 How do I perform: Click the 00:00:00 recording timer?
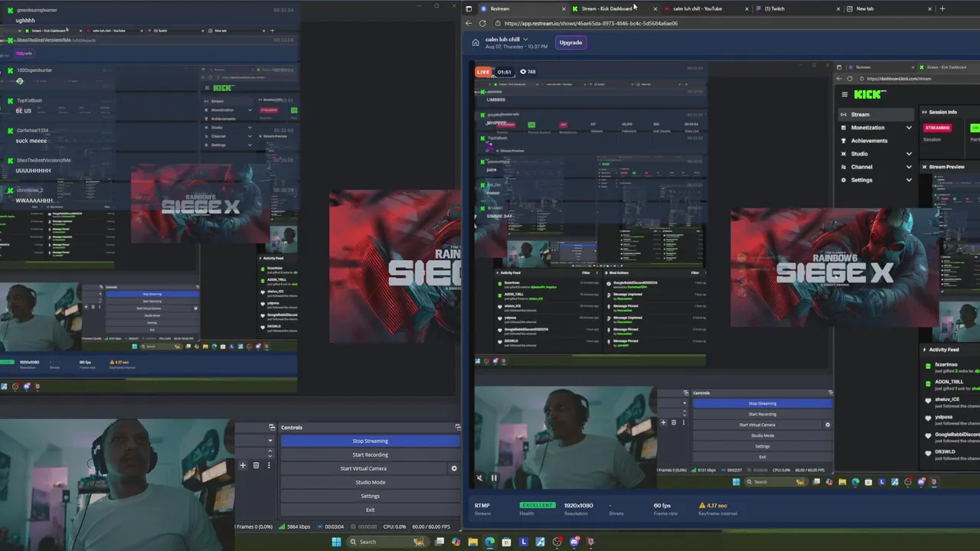click(x=364, y=527)
